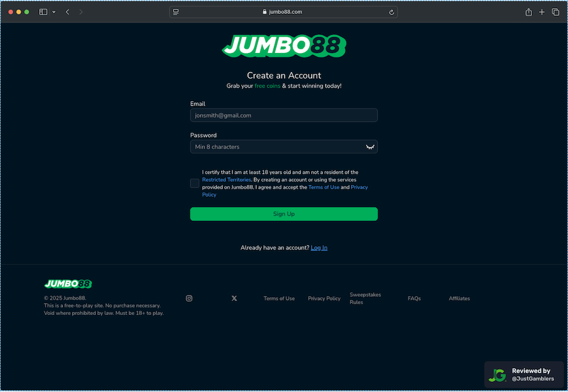Open the Restricted Territories link
The image size is (568, 392).
click(x=227, y=180)
